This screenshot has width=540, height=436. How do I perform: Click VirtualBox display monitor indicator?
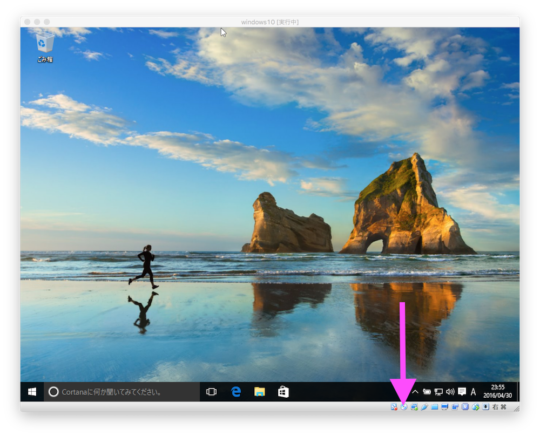point(445,407)
